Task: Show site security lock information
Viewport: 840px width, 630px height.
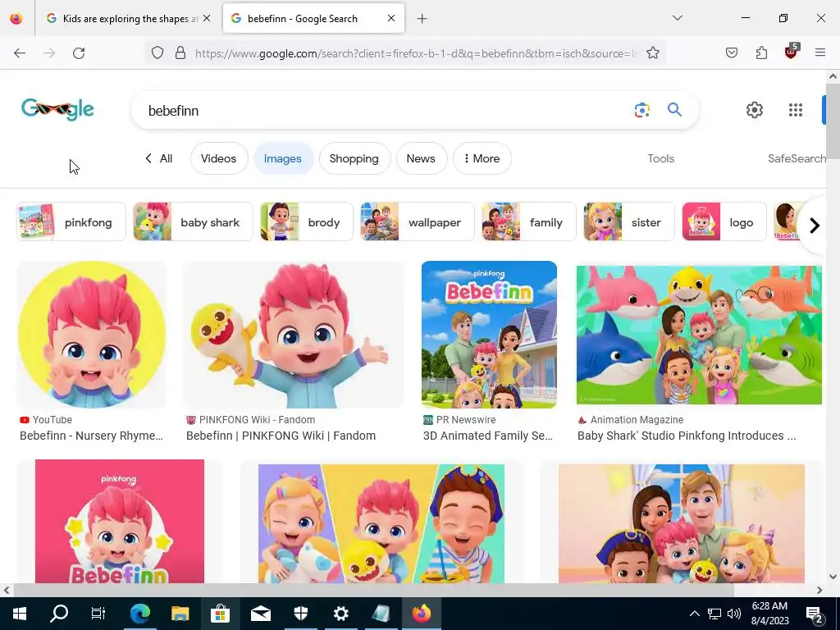Action: click(180, 53)
